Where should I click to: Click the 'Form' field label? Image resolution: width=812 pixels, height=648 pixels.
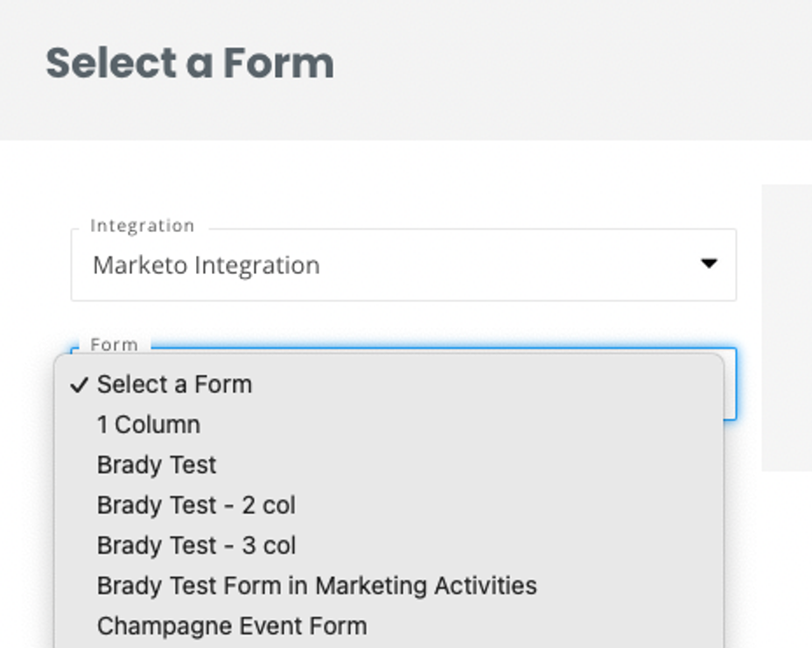pyautogui.click(x=114, y=344)
